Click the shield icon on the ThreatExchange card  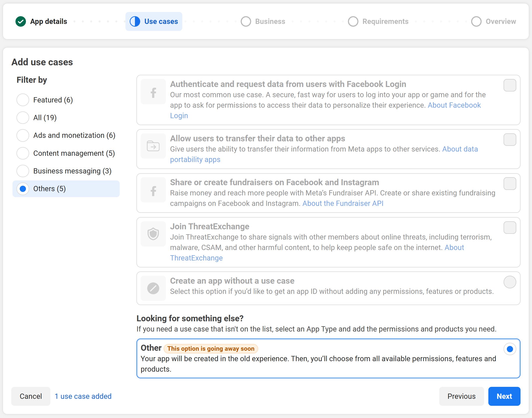click(x=153, y=234)
